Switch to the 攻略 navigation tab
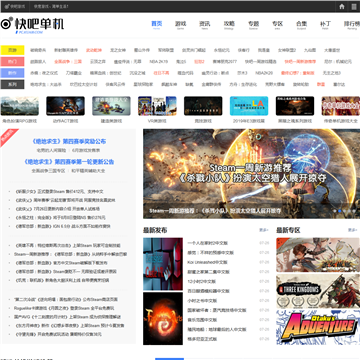 click(229, 24)
